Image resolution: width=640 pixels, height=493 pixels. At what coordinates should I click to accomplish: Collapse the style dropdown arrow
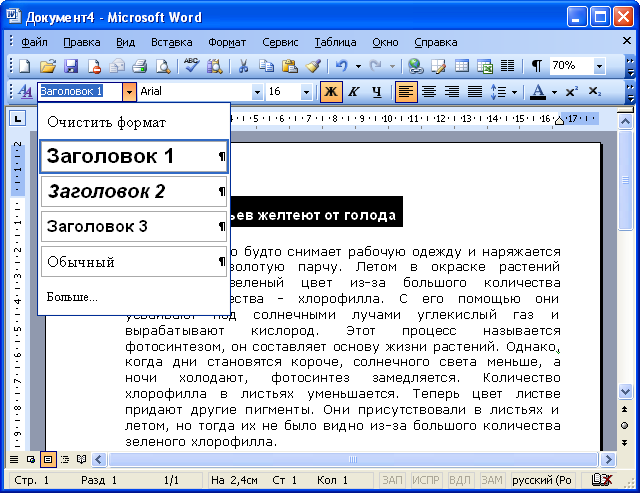pyautogui.click(x=129, y=92)
